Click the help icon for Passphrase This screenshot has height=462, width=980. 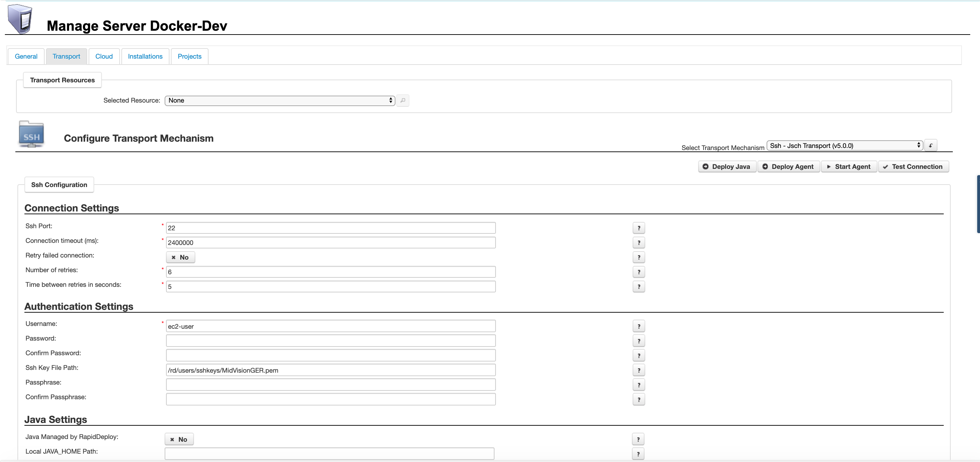(x=639, y=385)
